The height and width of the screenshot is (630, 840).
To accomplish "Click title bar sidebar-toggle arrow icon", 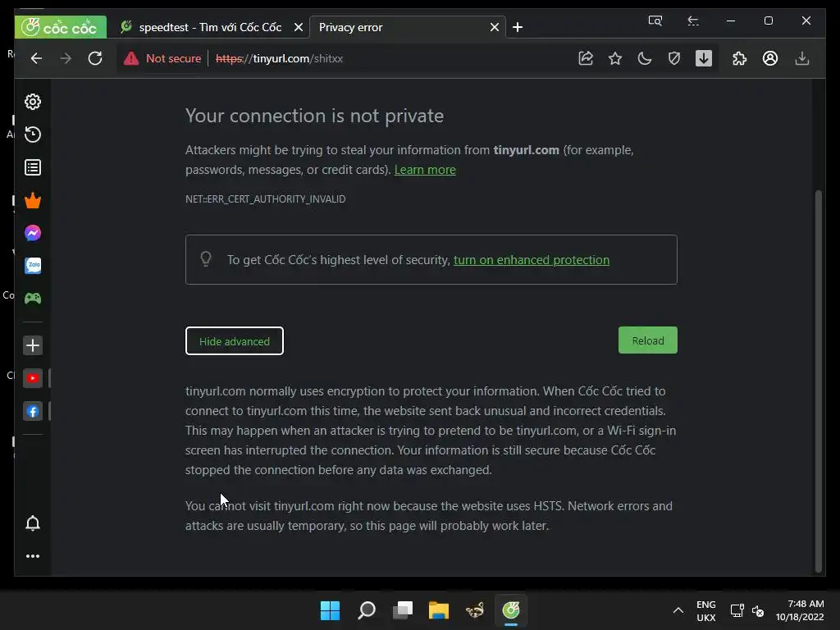I will pos(693,21).
